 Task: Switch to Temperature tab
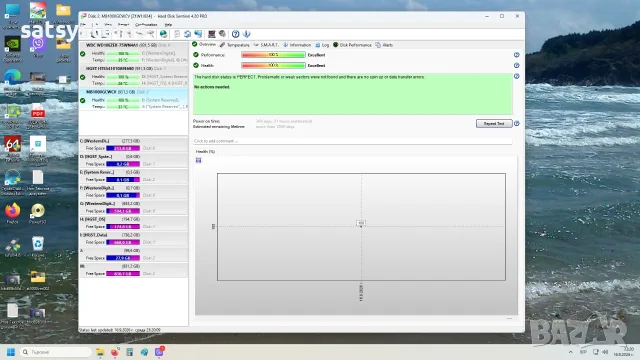(235, 45)
